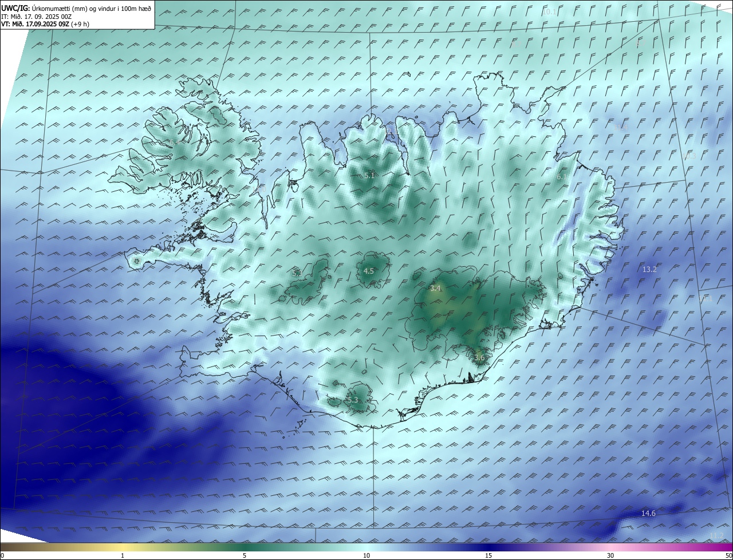The width and height of the screenshot is (733, 560).
Task: Click the '5' tick on the color scale
Action: coord(245,555)
